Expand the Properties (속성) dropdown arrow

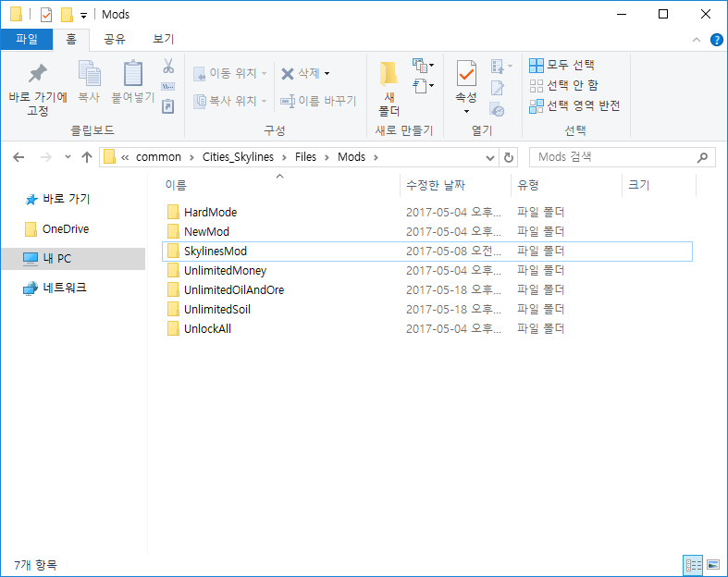click(x=466, y=111)
